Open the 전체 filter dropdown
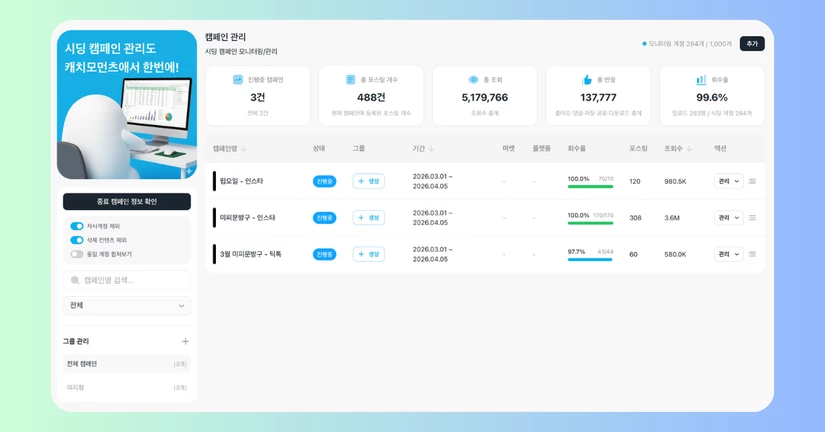825x432 pixels. [127, 306]
